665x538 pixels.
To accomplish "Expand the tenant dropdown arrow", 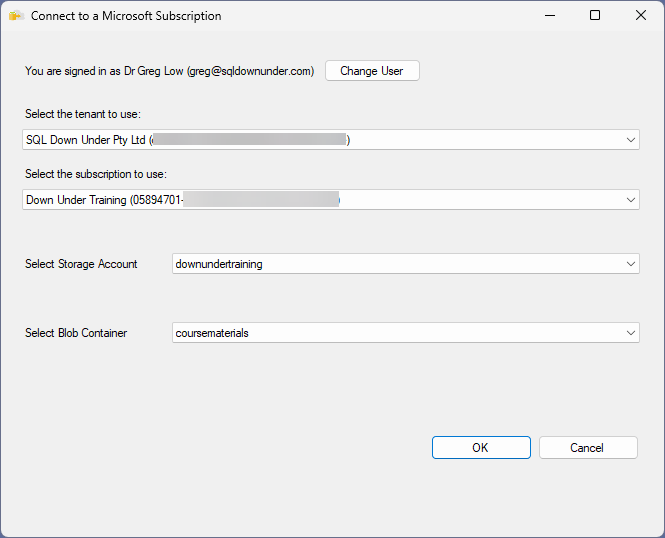I will [x=631, y=140].
